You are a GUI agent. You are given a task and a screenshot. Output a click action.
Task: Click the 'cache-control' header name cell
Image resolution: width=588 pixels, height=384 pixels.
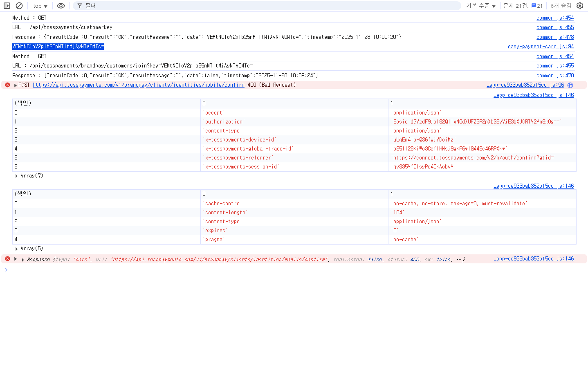(x=294, y=204)
